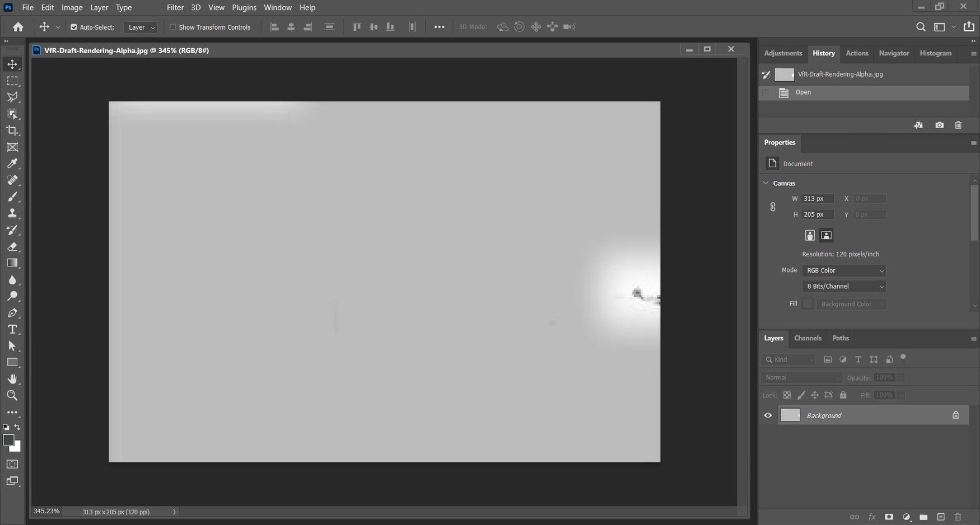Collapse the Canvas section in Properties
Screen dimensions: 980x525
[x=766, y=182]
